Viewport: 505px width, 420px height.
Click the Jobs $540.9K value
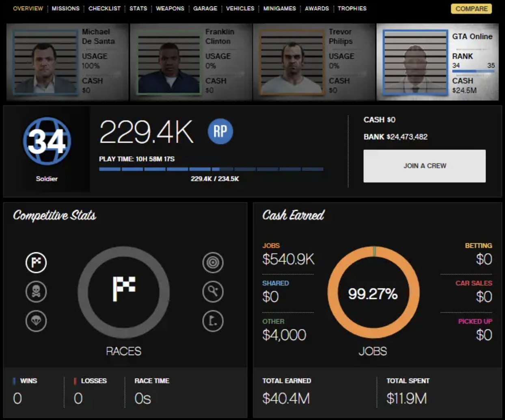click(x=288, y=259)
